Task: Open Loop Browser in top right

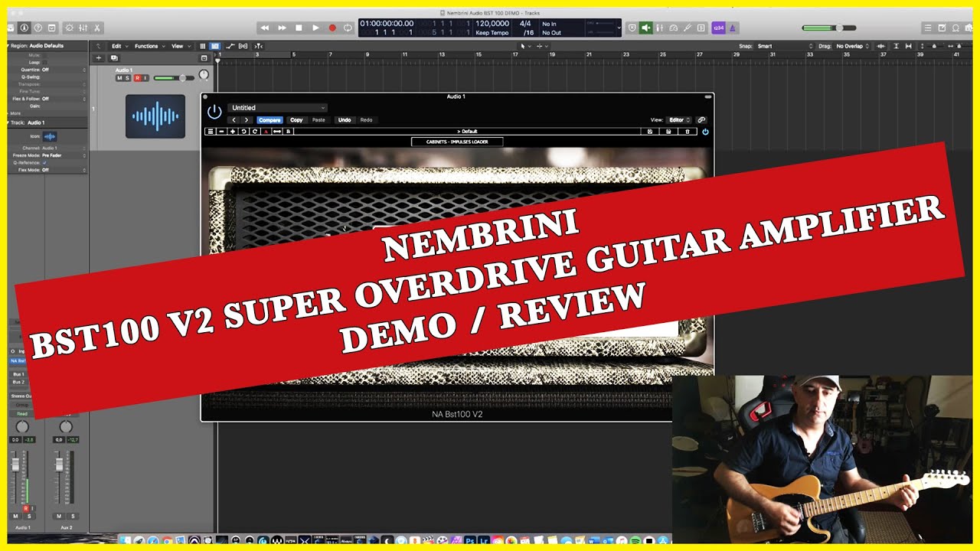Action: click(x=955, y=28)
